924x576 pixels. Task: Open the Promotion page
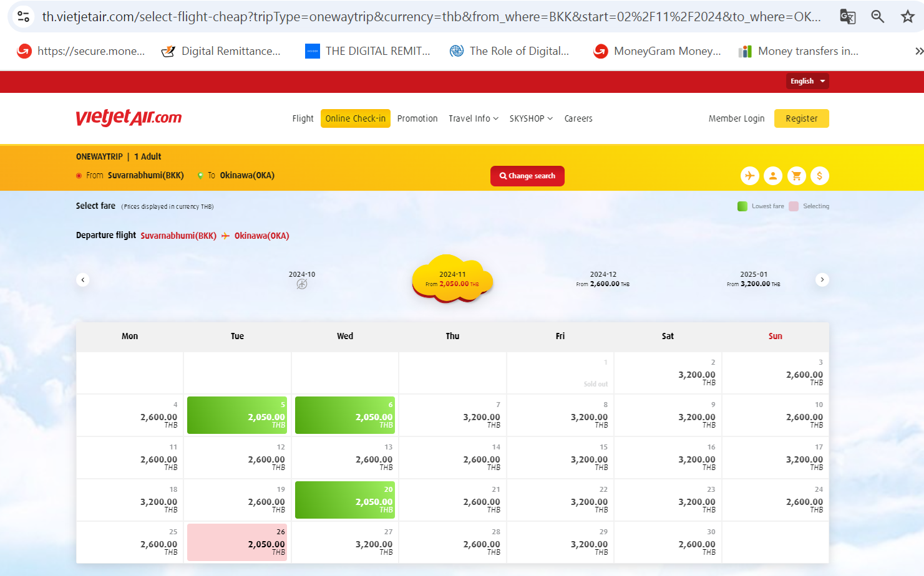tap(417, 118)
